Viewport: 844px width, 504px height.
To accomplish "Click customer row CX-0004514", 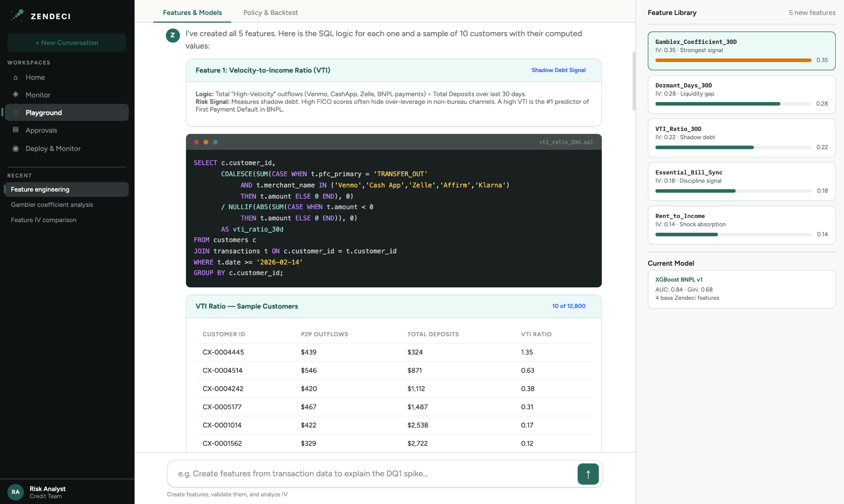I will 394,370.
